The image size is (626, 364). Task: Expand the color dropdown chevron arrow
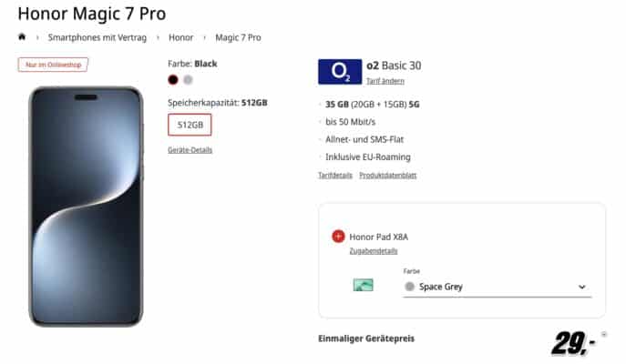point(582,287)
